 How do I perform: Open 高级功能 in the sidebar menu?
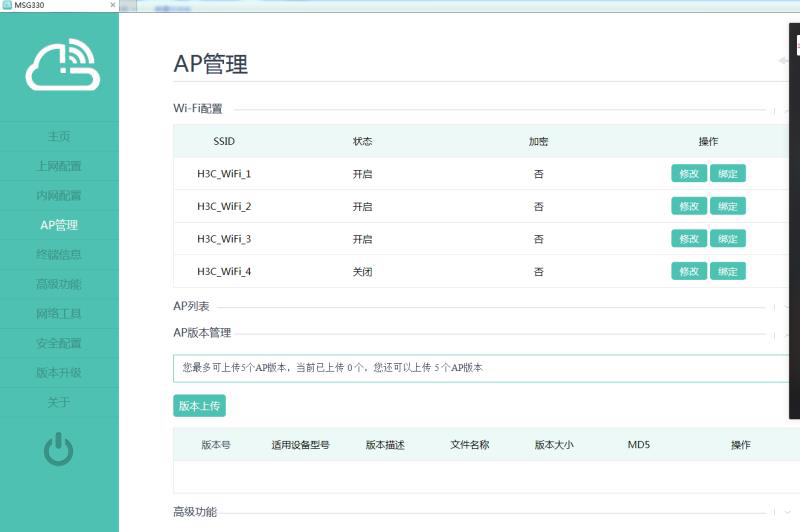point(59,284)
